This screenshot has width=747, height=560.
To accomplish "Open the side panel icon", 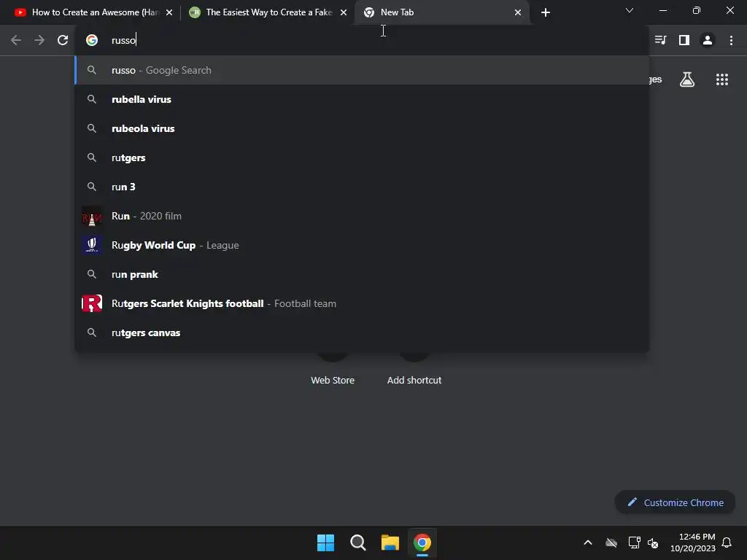I will point(684,40).
